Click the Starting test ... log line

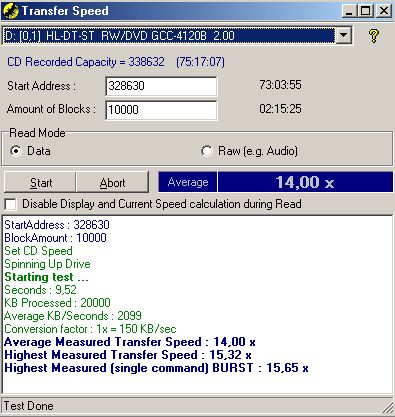tap(46, 277)
